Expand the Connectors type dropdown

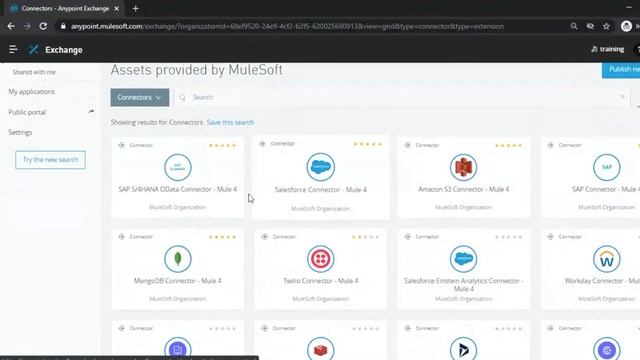tap(140, 97)
